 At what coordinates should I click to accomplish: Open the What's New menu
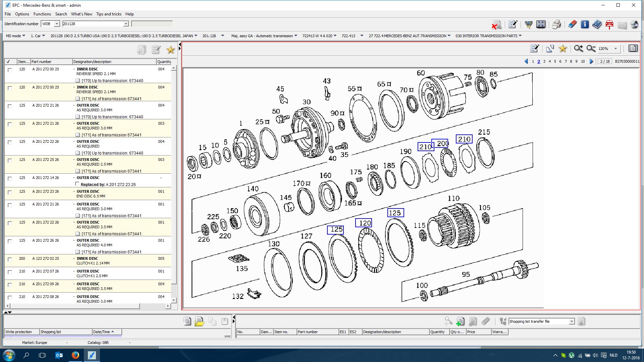point(82,14)
